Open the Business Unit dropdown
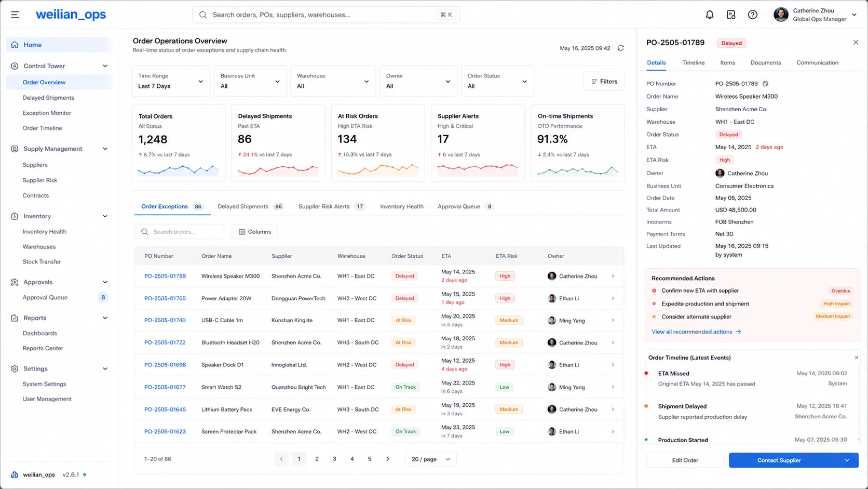The height and width of the screenshot is (489, 868). pos(250,81)
